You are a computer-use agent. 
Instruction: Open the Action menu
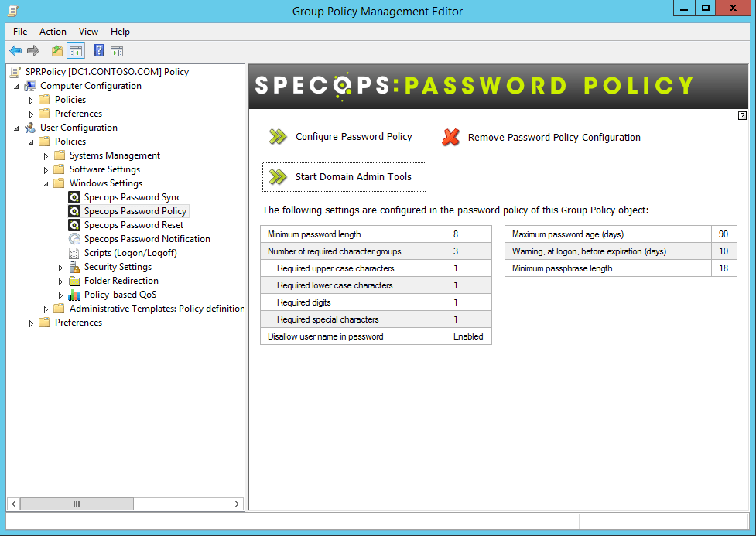coord(53,32)
